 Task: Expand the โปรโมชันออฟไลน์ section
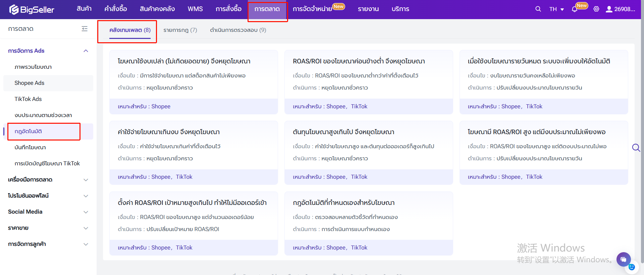(x=86, y=196)
